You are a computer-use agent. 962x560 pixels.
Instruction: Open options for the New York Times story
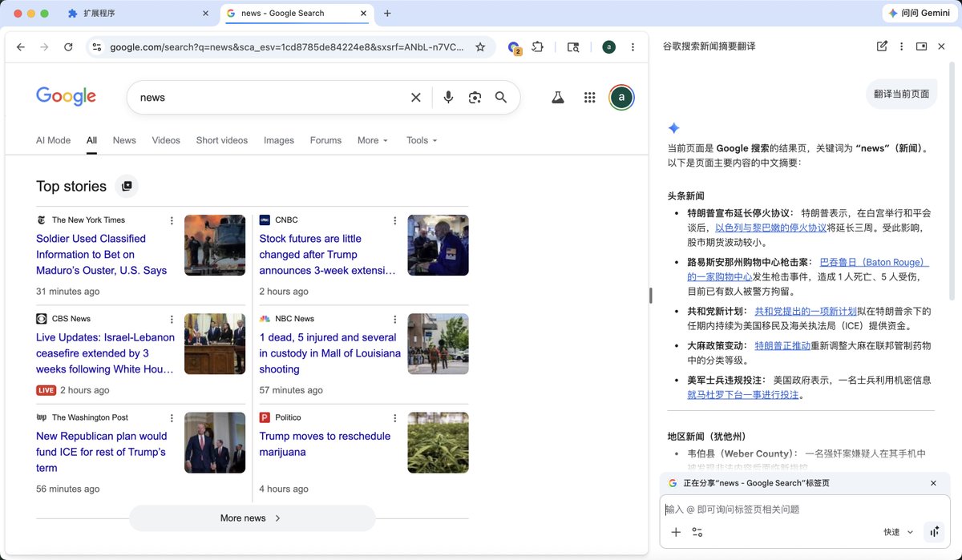(x=172, y=220)
